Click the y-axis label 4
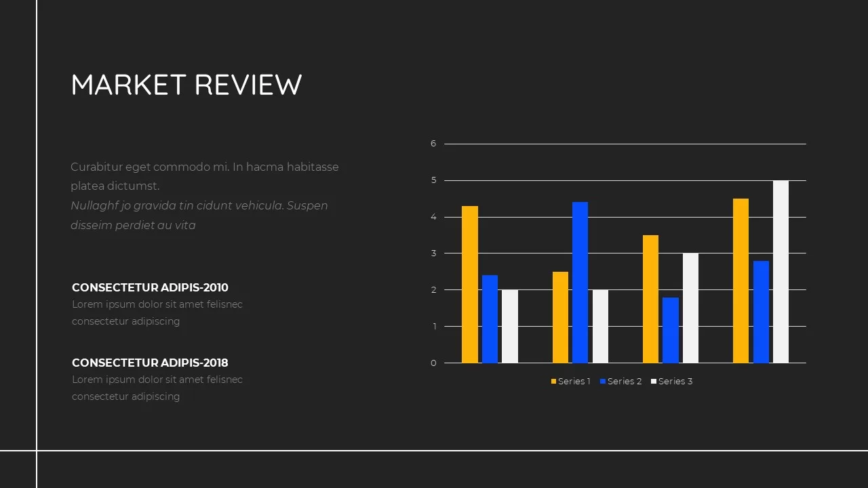This screenshot has width=868, height=488. [433, 217]
